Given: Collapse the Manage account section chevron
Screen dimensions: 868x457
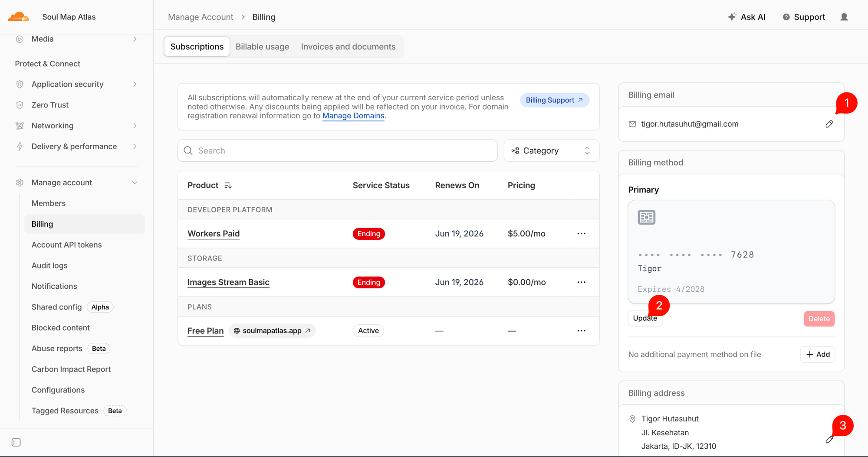Looking at the screenshot, I should coord(135,183).
